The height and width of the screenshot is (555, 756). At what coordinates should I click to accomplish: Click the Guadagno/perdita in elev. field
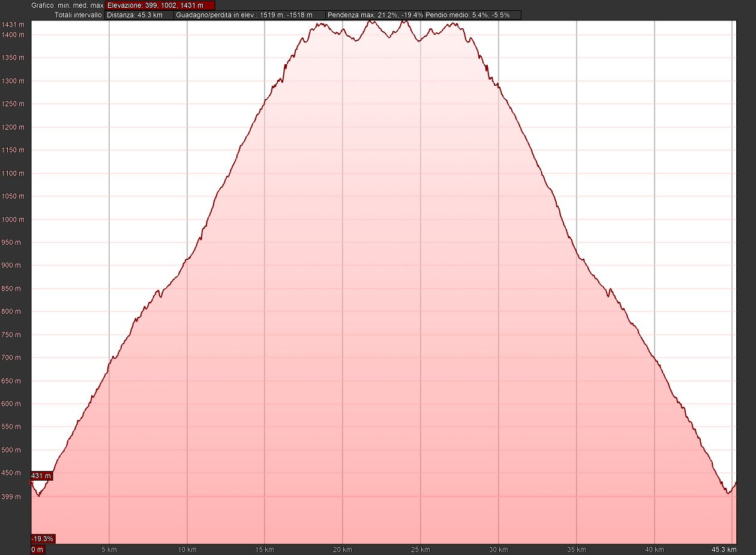(249, 15)
